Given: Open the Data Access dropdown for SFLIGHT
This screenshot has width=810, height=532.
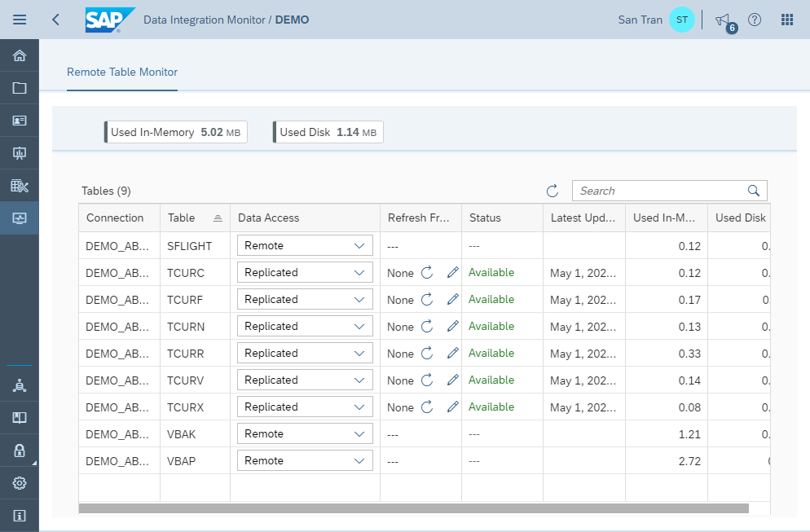Looking at the screenshot, I should [x=304, y=244].
